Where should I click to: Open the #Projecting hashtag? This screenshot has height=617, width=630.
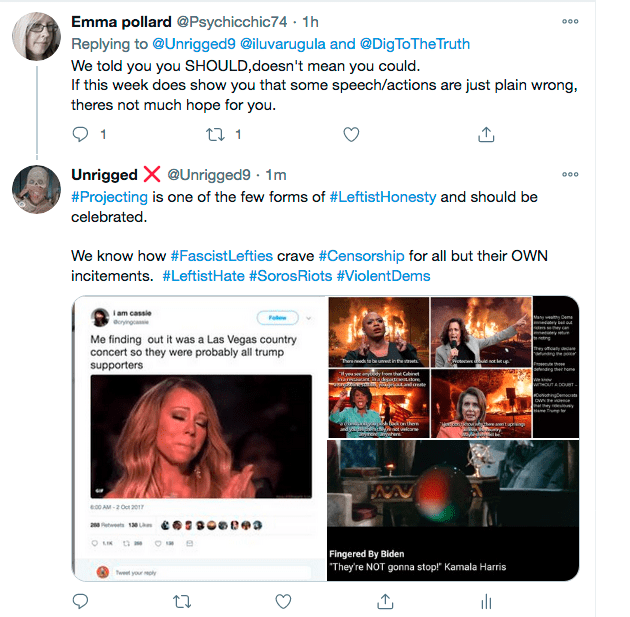pos(110,197)
